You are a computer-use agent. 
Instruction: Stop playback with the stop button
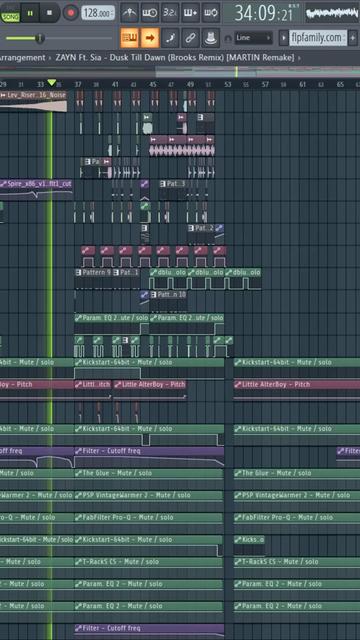click(x=49, y=13)
